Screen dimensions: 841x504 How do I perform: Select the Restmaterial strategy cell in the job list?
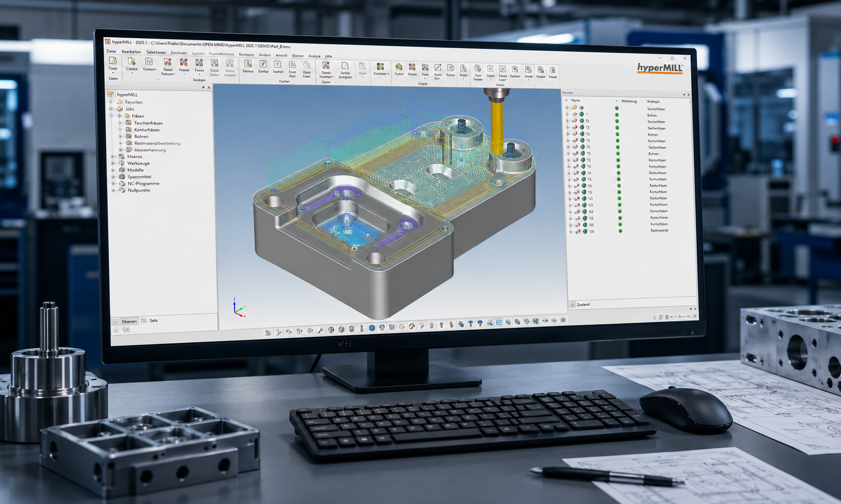coord(659,230)
